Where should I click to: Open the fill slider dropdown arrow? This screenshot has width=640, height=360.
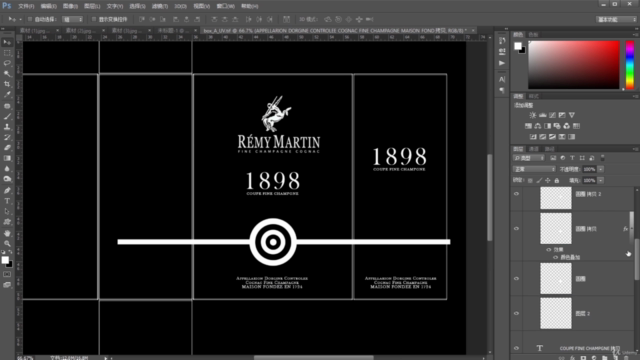pyautogui.click(x=601, y=180)
